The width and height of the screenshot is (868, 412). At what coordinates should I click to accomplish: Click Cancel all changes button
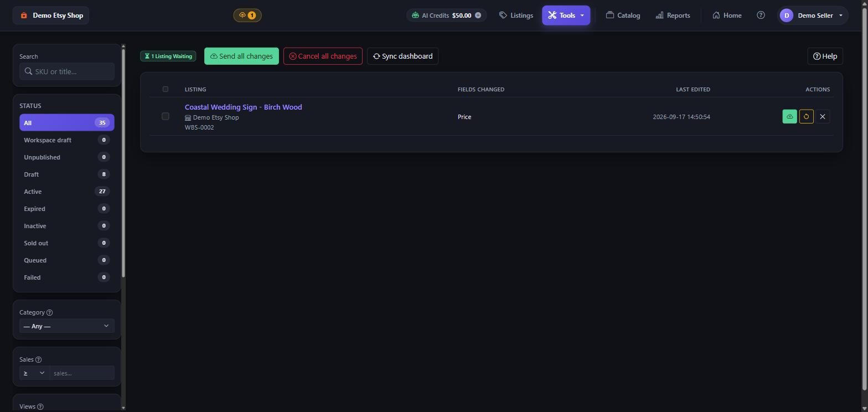click(x=323, y=56)
